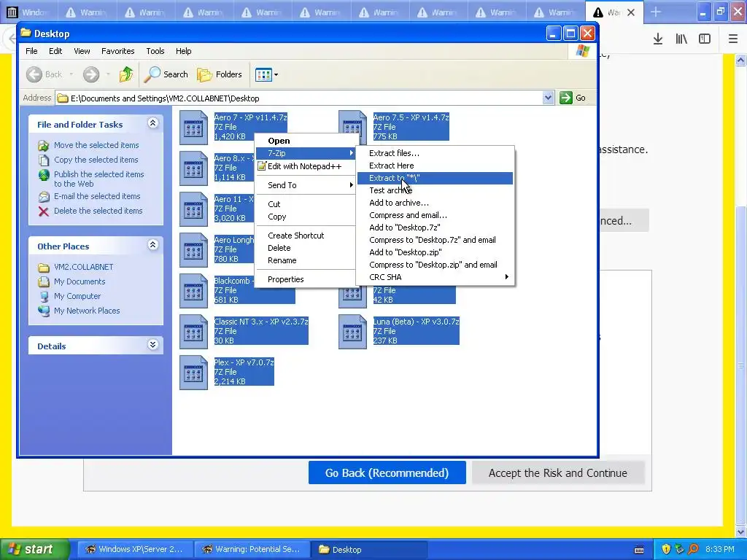The height and width of the screenshot is (560, 747).
Task: Click Go Back (Recommended) button in Firefox
Action: [387, 472]
